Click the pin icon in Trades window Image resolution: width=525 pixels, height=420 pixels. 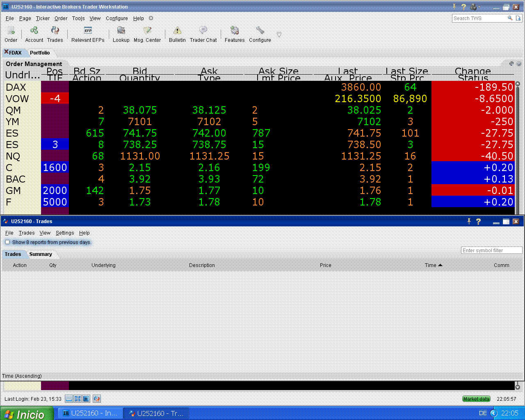pyautogui.click(x=469, y=221)
